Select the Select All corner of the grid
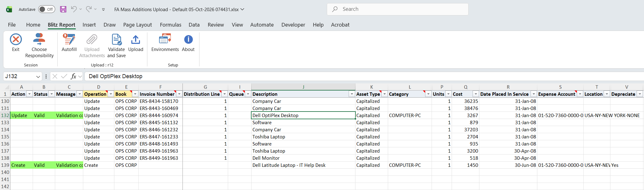Image resolution: width=644 pixels, height=190 pixels. coord(5,87)
